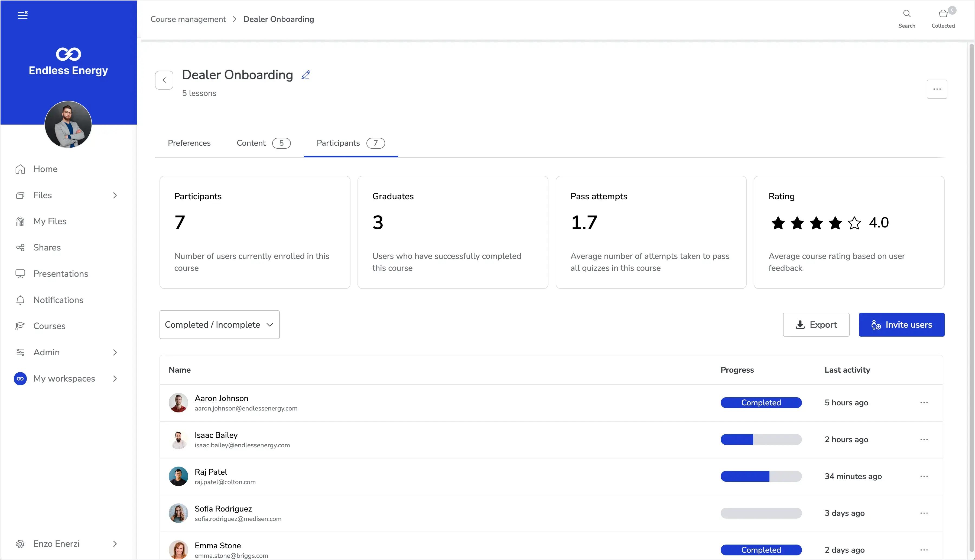The image size is (975, 560).
Task: Click the settings gear beside Enzo Enerzi
Action: click(20, 544)
